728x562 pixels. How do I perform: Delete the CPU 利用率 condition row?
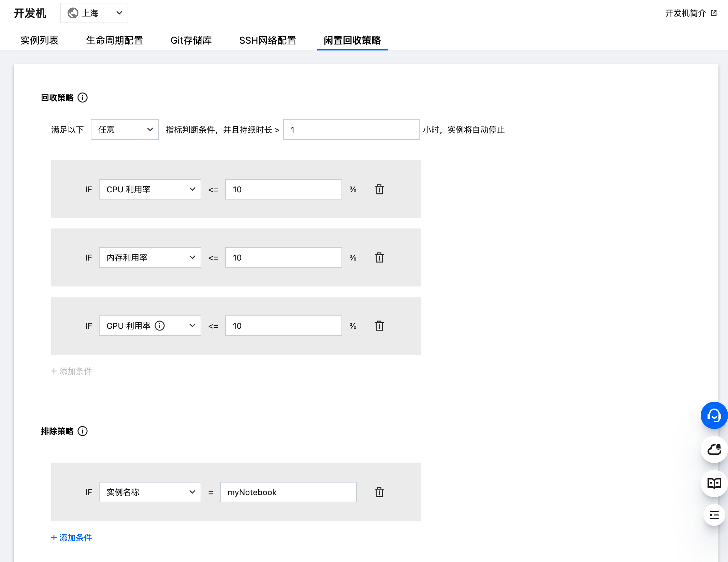379,189
